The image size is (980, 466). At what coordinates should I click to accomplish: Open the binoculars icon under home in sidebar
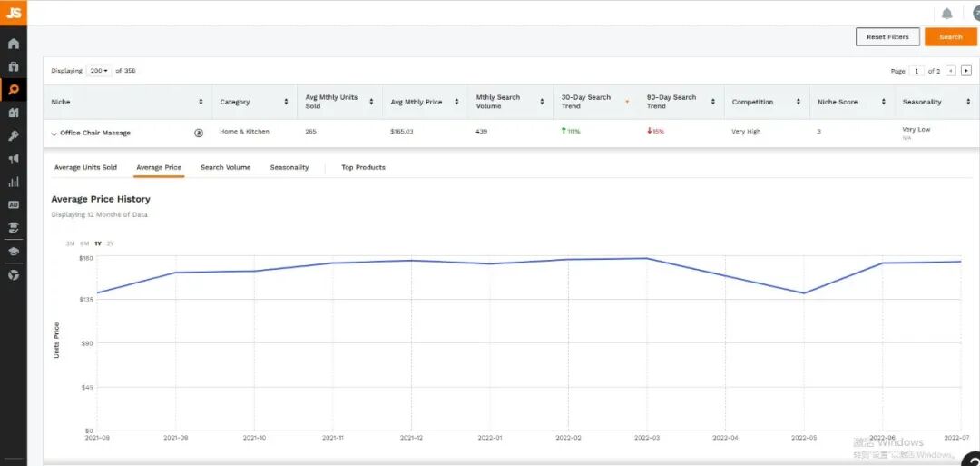click(x=14, y=66)
